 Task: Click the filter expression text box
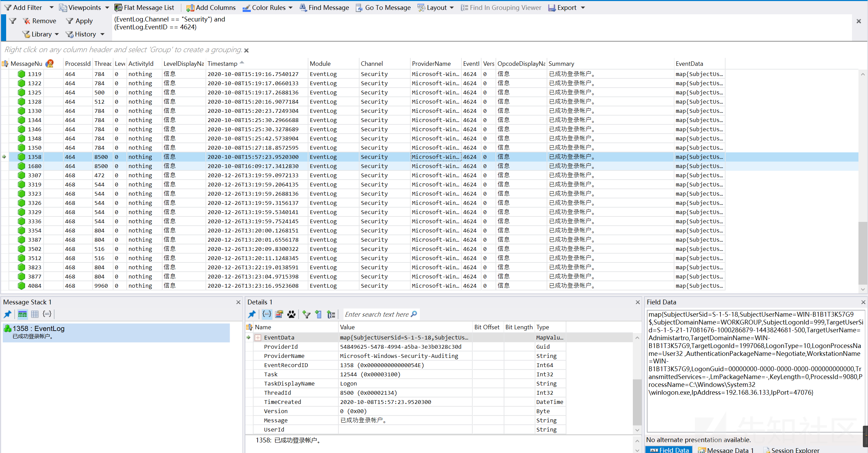click(x=482, y=27)
